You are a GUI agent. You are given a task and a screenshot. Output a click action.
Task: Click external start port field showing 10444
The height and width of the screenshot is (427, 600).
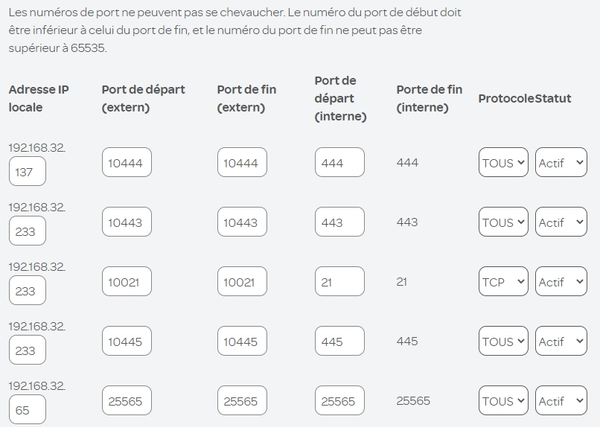tap(127, 163)
